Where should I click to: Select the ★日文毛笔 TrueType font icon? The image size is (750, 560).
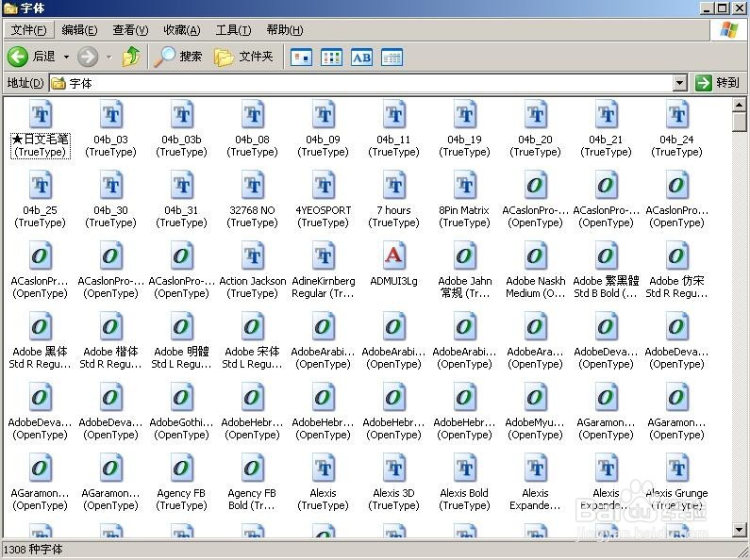pos(41,114)
